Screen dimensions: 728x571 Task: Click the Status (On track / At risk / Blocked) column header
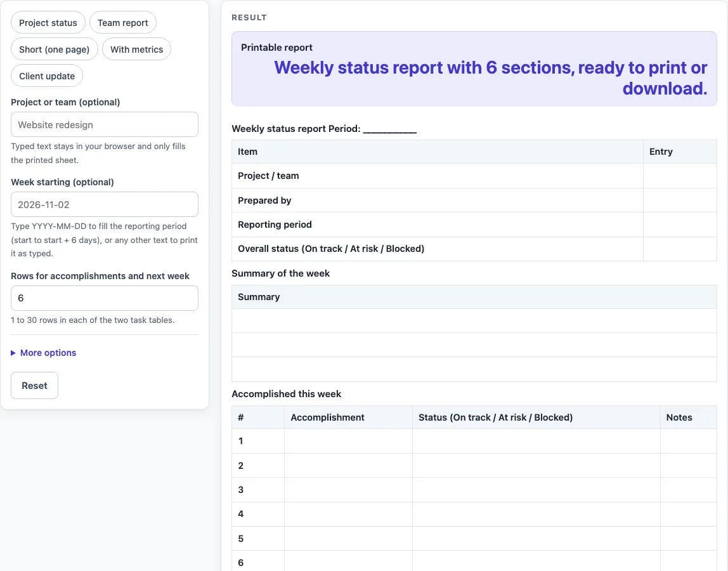[x=536, y=417]
